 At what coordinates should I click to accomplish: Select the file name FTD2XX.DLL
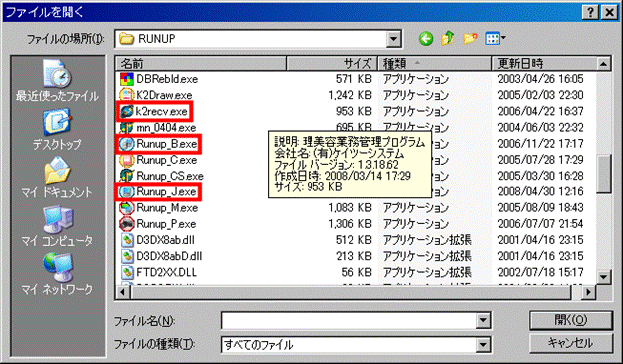tap(166, 272)
